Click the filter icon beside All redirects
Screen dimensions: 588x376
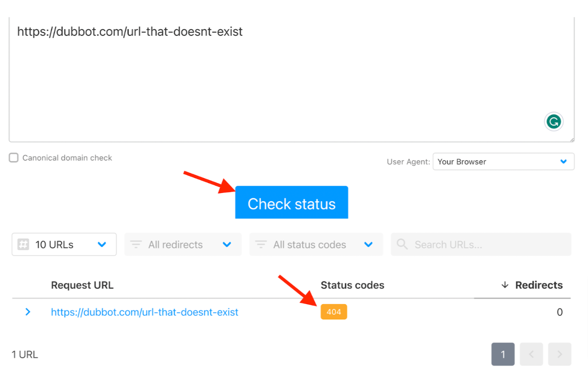coord(136,244)
